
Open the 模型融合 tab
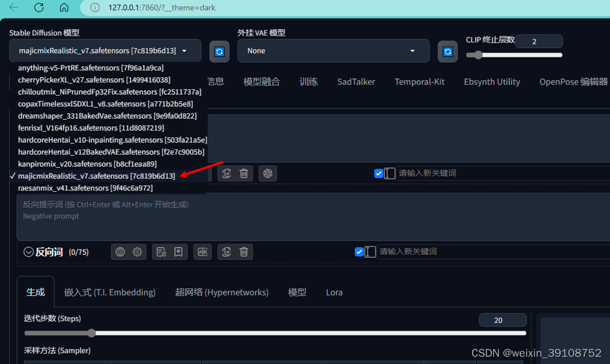point(261,82)
